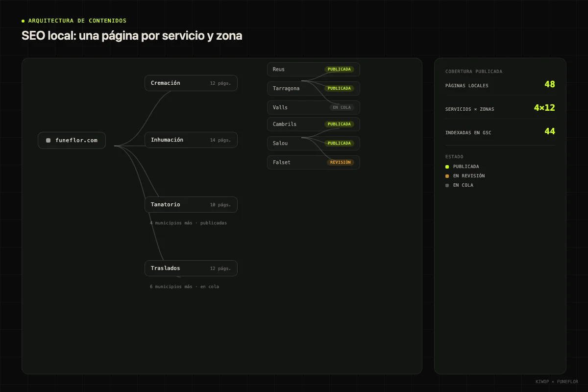The height and width of the screenshot is (392, 588).
Task: Click the PUBLICADA badge on Tarragona
Action: click(x=339, y=88)
